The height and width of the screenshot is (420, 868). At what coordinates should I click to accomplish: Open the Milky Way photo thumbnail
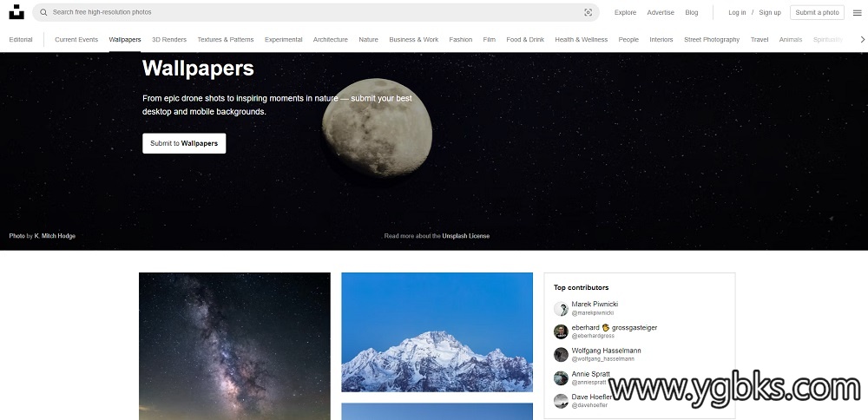[x=234, y=346]
